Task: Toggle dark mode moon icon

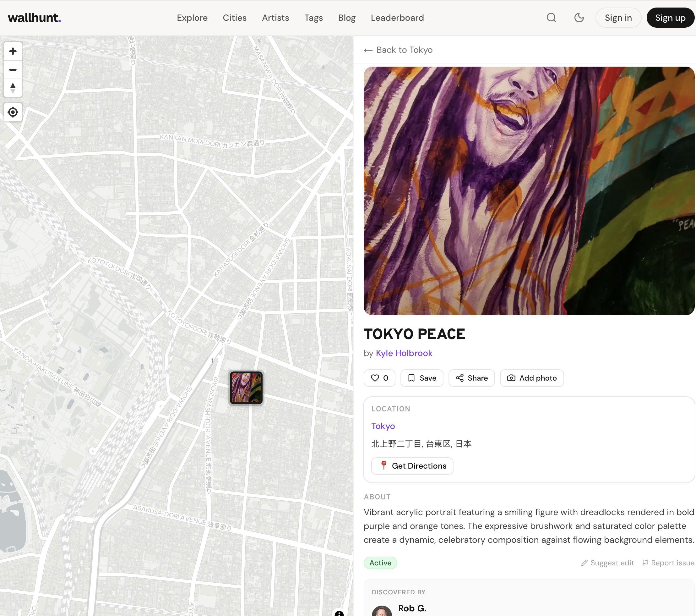Action: 579,18
